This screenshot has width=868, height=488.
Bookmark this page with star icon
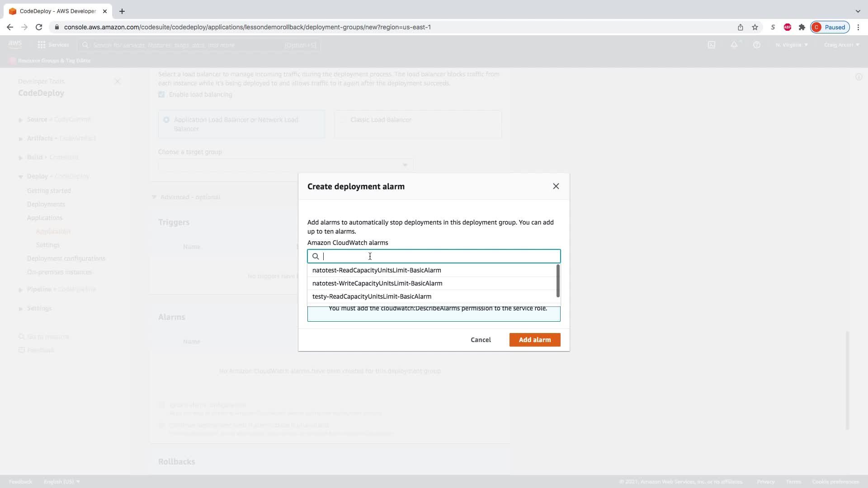(755, 27)
